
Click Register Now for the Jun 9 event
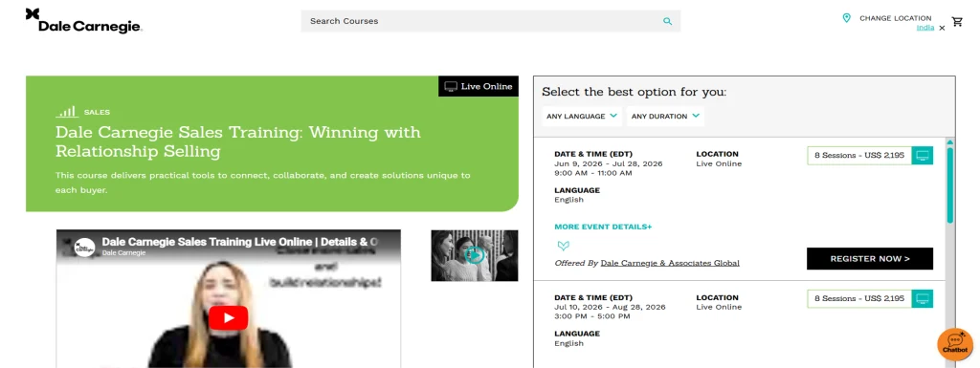(x=869, y=258)
